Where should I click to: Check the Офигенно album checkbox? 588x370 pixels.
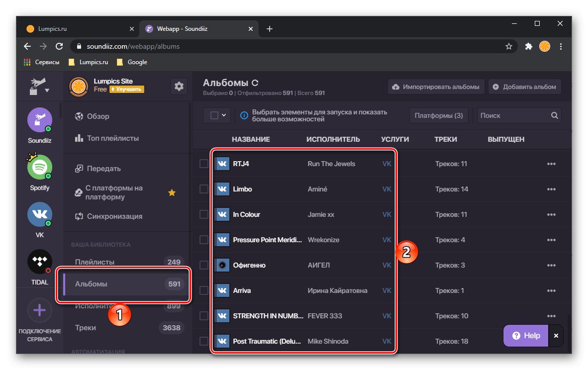203,265
